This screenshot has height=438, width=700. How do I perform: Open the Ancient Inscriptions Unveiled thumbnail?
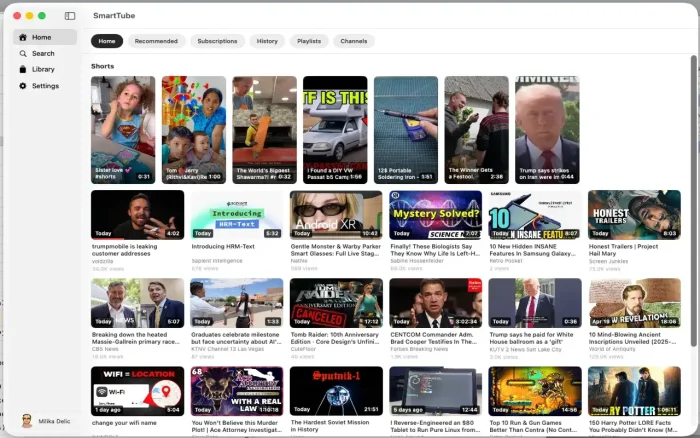point(634,303)
